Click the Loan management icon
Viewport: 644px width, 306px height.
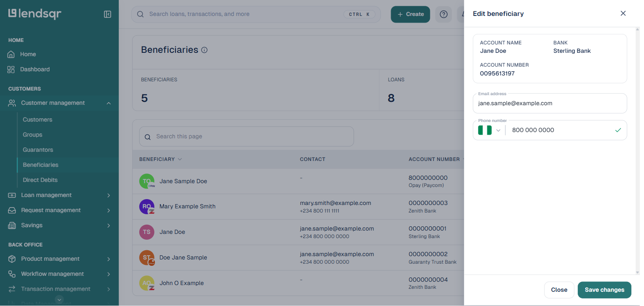(12, 195)
